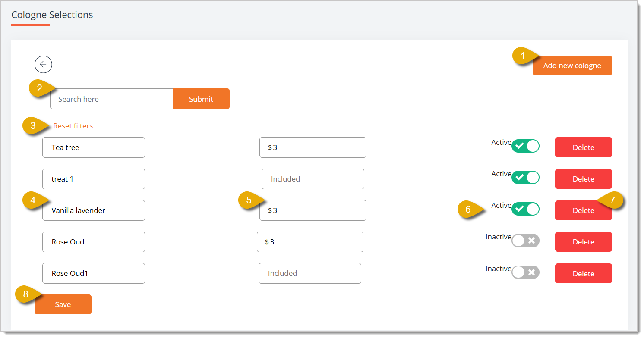Click the Tea tree price field

tap(313, 147)
